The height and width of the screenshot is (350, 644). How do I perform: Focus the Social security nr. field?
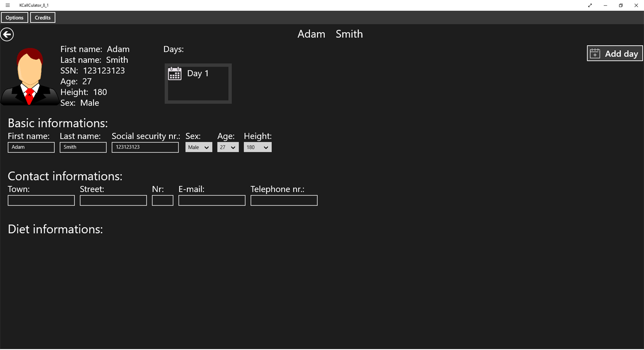click(145, 147)
